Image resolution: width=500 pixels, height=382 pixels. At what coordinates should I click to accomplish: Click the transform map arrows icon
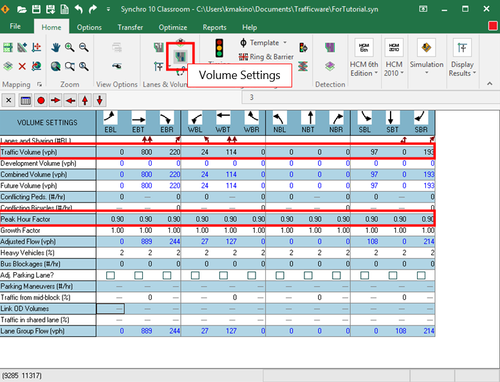(36, 48)
